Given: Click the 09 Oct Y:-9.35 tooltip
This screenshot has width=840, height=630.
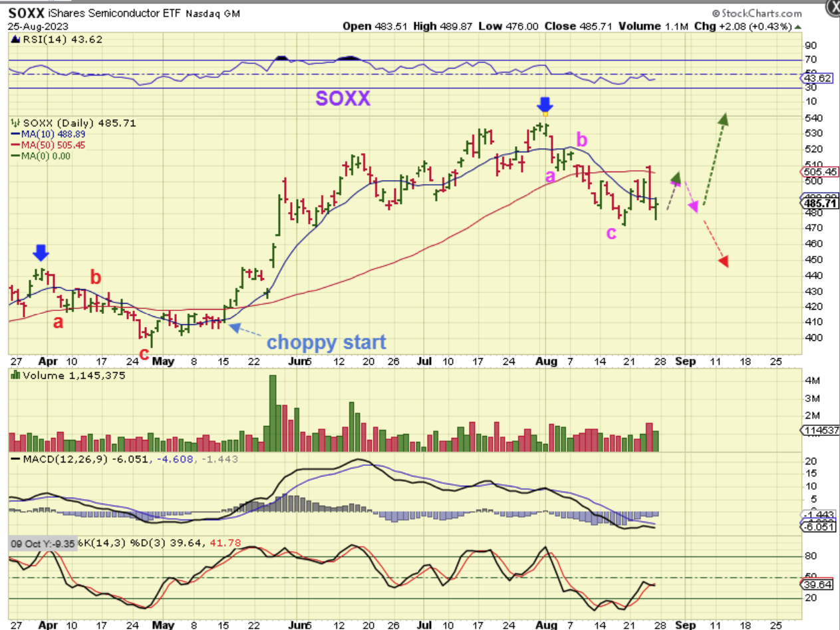Looking at the screenshot, I should click(x=43, y=542).
